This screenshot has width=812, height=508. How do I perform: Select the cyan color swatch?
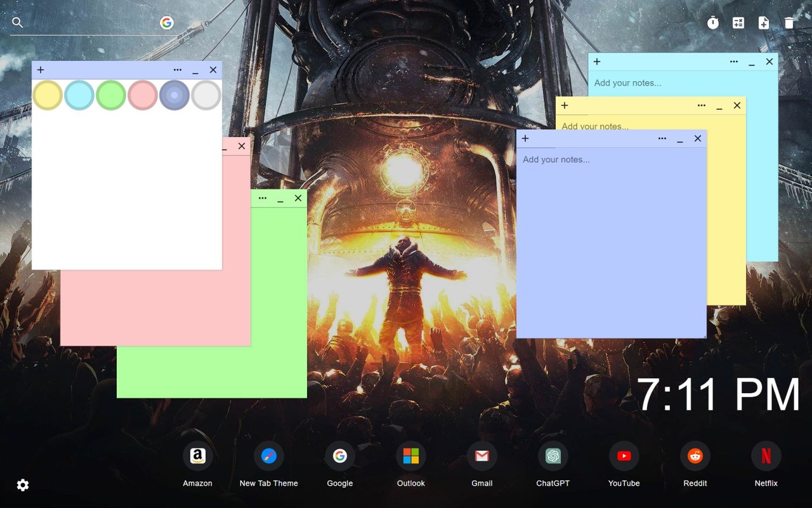(x=79, y=95)
